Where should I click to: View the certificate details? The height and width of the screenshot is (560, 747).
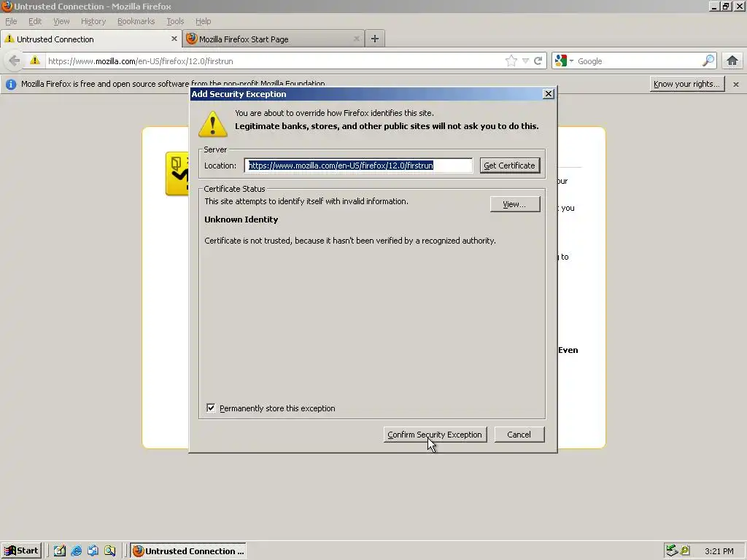tap(515, 204)
